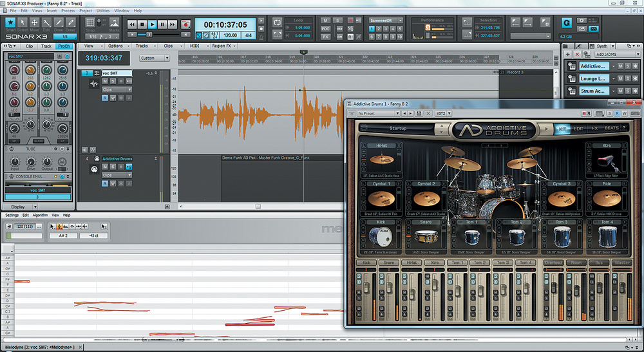Toggle global Mute button in Mix module
This screenshot has height=352, width=644.
coord(325,21)
